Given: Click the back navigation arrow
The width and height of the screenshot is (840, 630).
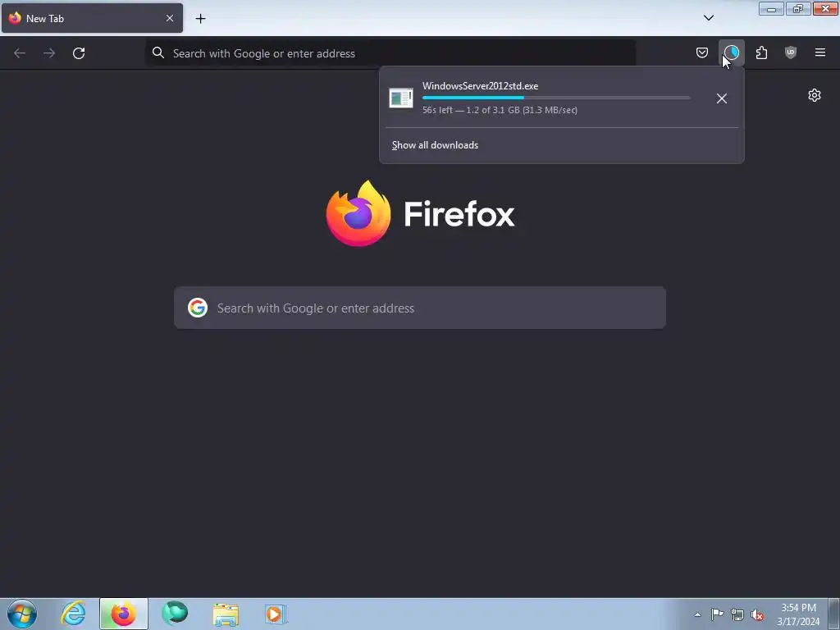Looking at the screenshot, I should (x=20, y=53).
